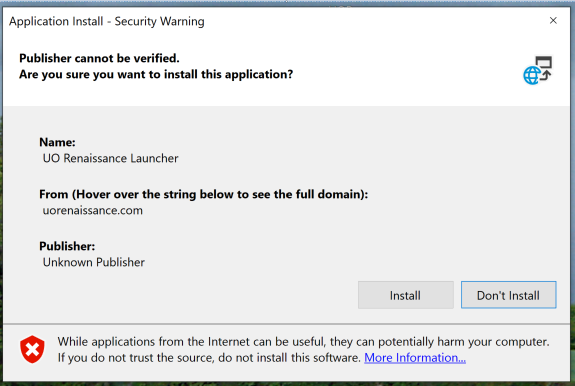Click the bold Name label
575x386 pixels.
click(57, 142)
